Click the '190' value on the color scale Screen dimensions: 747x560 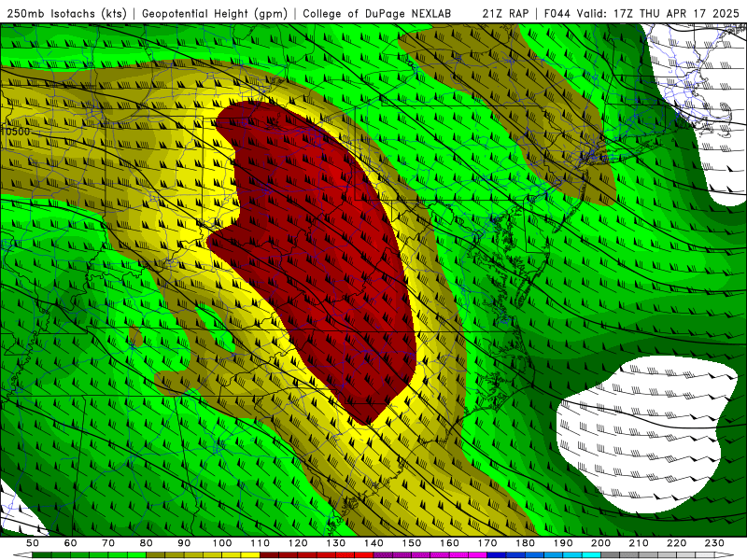tap(563, 543)
